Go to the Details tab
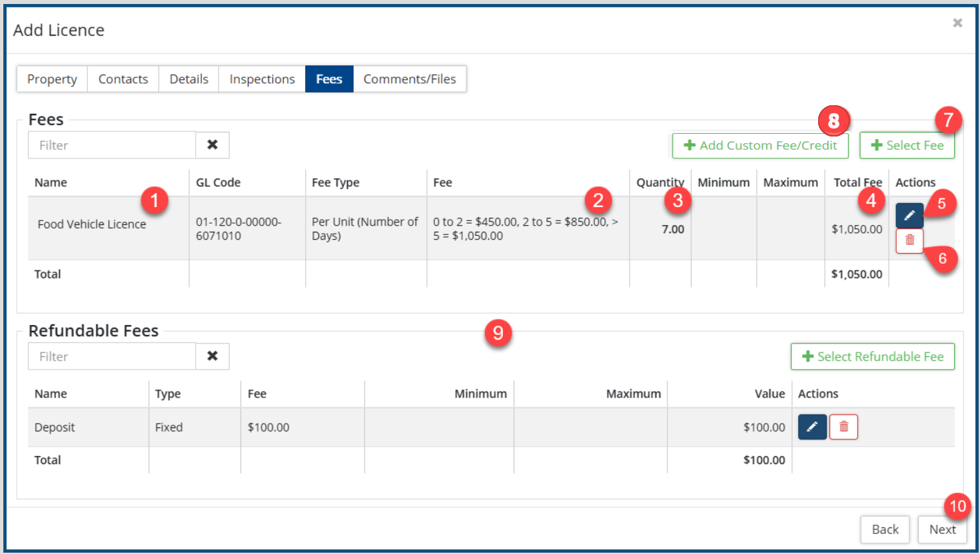980x554 pixels. pos(189,79)
